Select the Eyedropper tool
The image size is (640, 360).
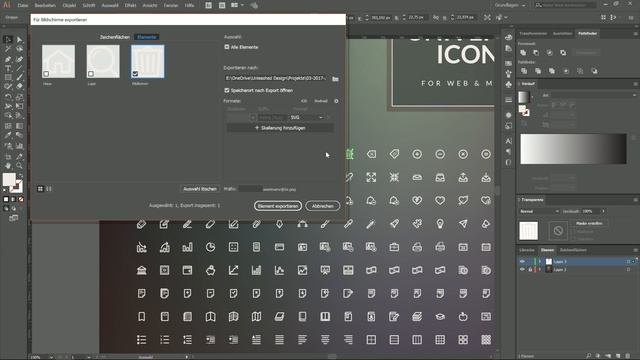[x=7, y=136]
